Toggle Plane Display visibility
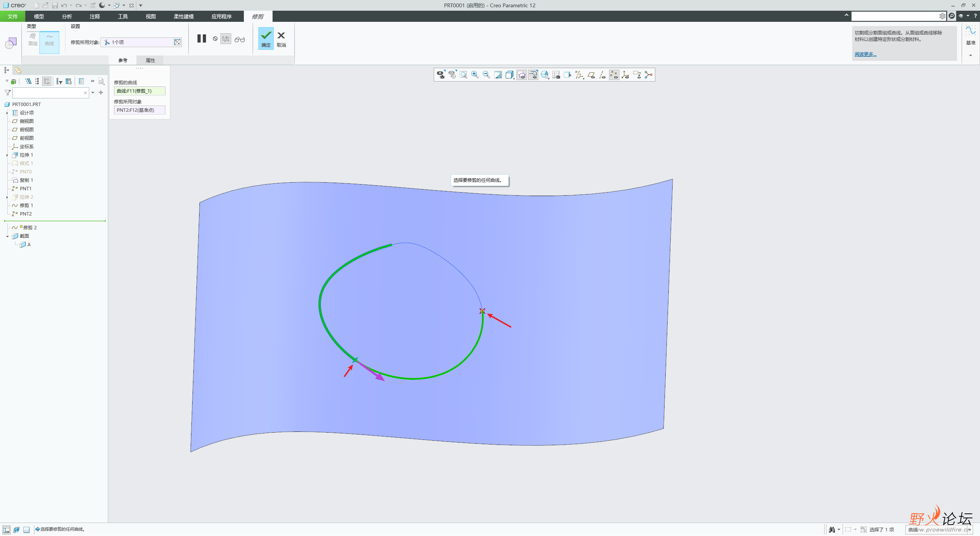Screen dimensions: 980x536 click(x=591, y=75)
